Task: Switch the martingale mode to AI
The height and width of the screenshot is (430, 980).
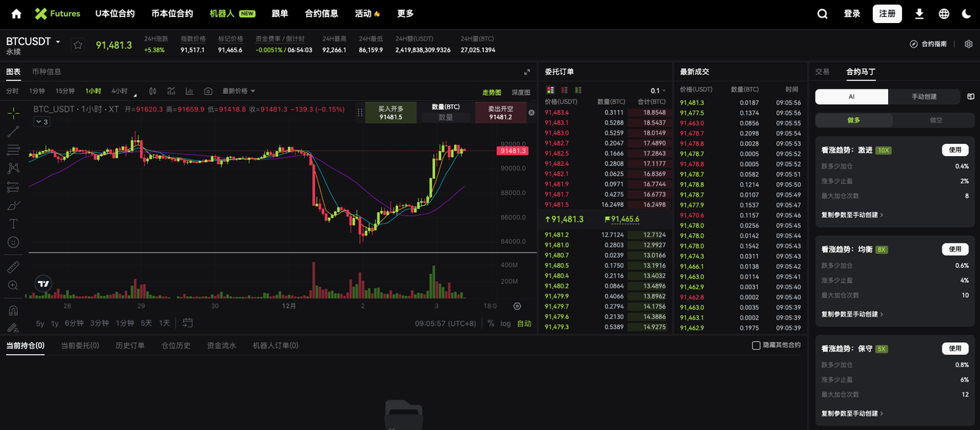Action: 851,96
